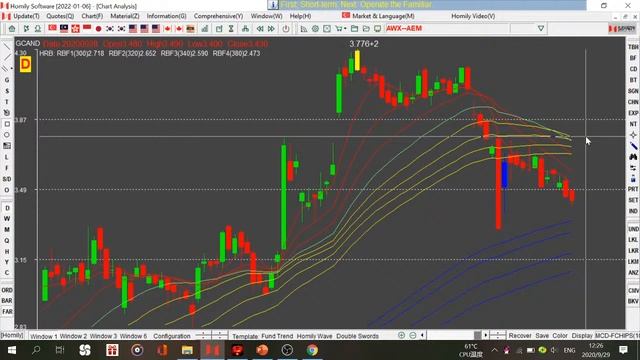The width and height of the screenshot is (640, 360).
Task: Select the Singapore flag market icon
Action: (52, 29)
